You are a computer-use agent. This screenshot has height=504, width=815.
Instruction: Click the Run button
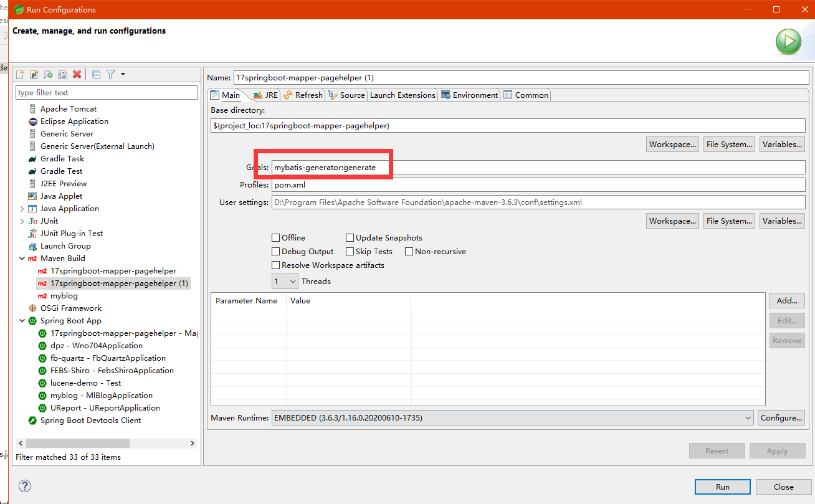(x=722, y=487)
